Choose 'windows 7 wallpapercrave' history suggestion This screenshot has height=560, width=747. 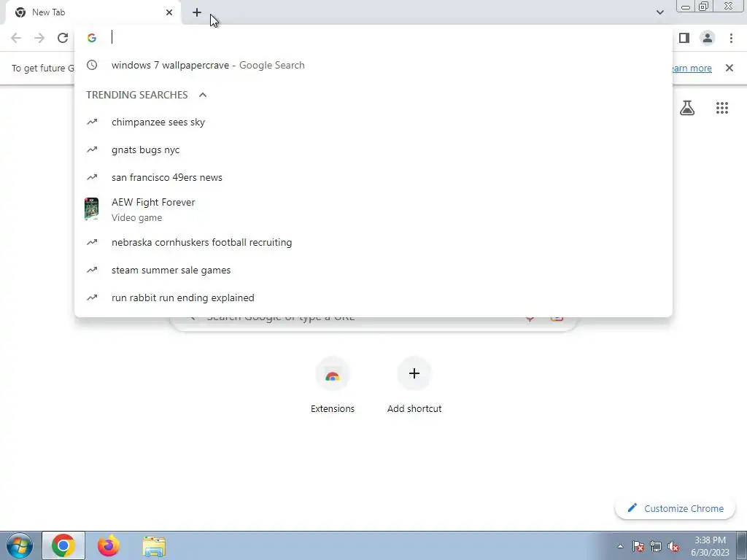coord(373,65)
